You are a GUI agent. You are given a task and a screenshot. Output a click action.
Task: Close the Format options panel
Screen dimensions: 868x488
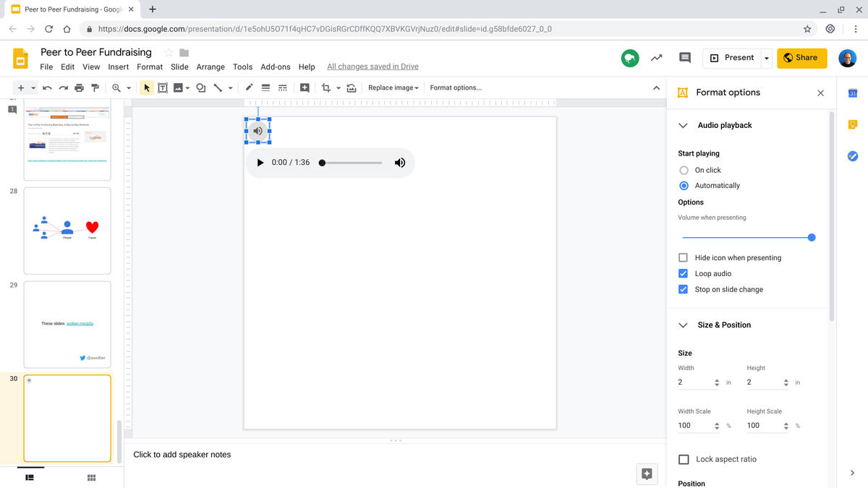point(820,93)
